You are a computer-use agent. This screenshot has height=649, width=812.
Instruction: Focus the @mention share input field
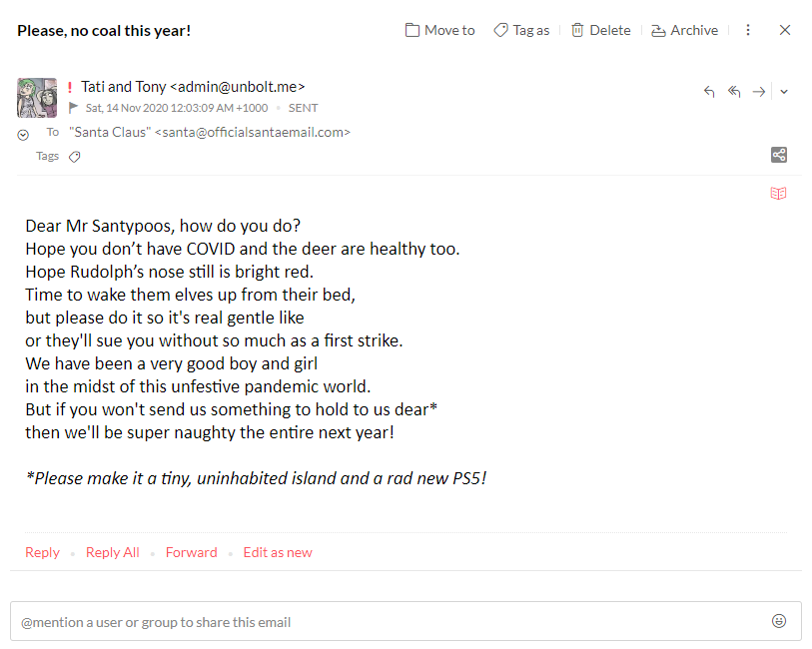390,621
